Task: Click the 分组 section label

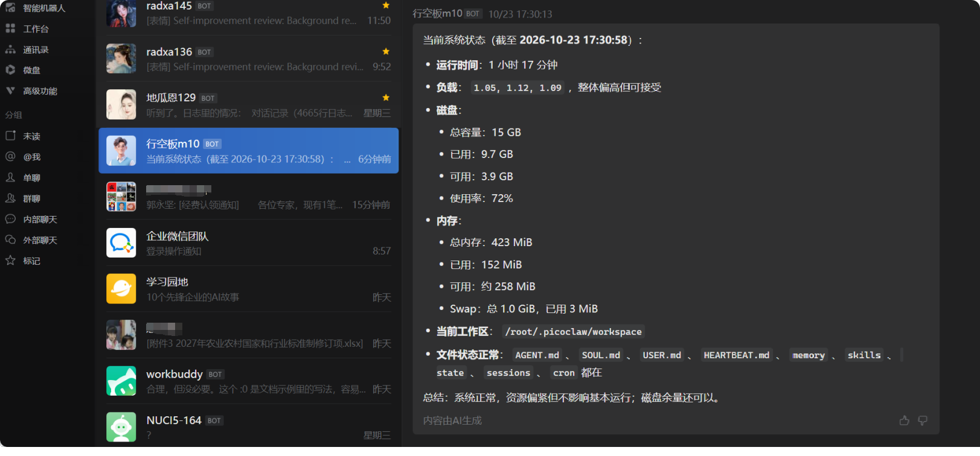Action: pos(13,115)
